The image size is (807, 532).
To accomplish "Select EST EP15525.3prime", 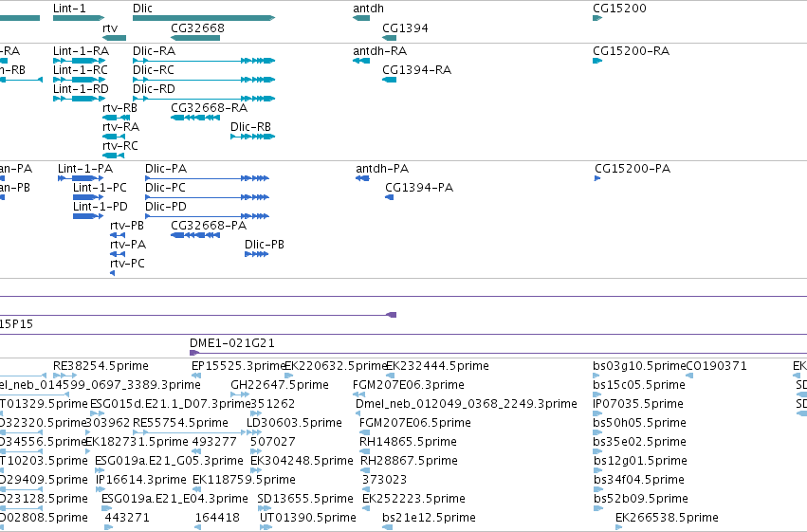I will (196, 376).
